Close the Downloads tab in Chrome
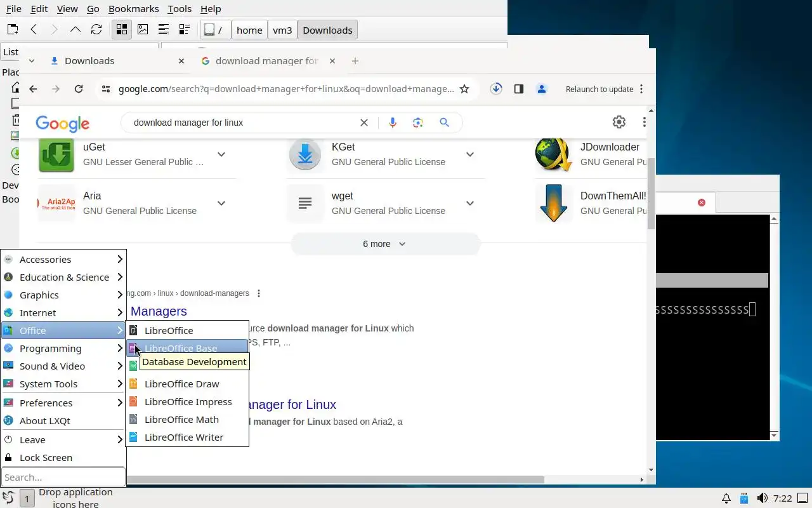The image size is (812, 508). tap(181, 61)
